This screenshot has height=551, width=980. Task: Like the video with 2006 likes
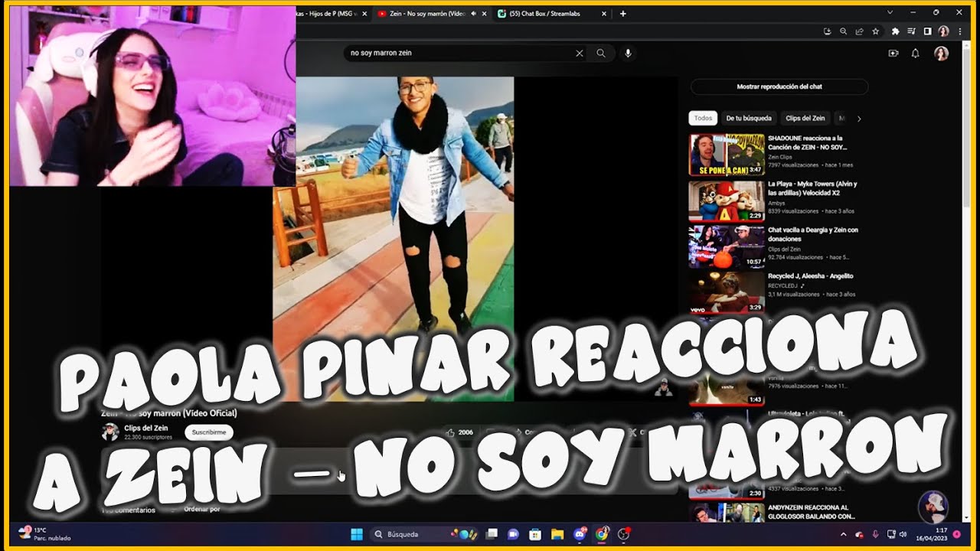(459, 432)
